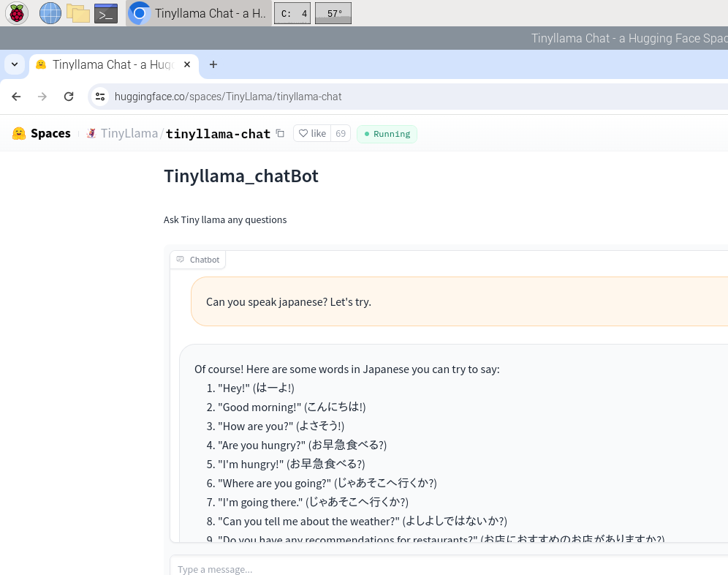Open the Hugging Face emoji logo
This screenshot has width=728, height=575.
coord(19,133)
